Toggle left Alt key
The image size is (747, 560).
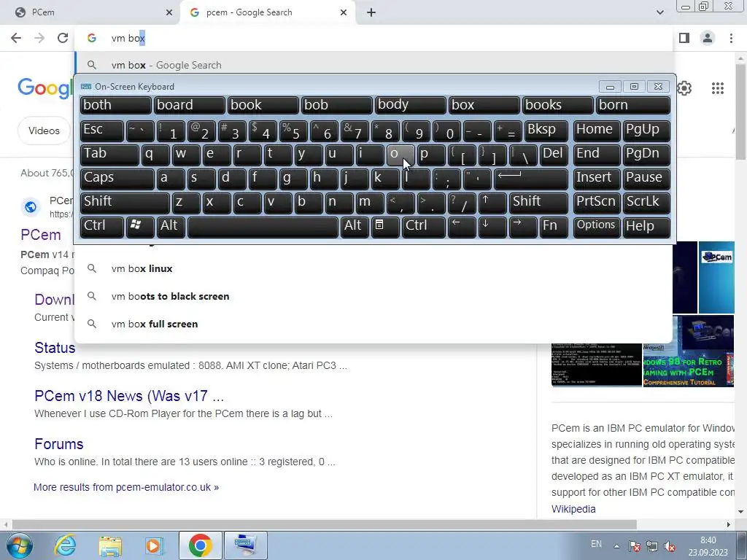(171, 227)
